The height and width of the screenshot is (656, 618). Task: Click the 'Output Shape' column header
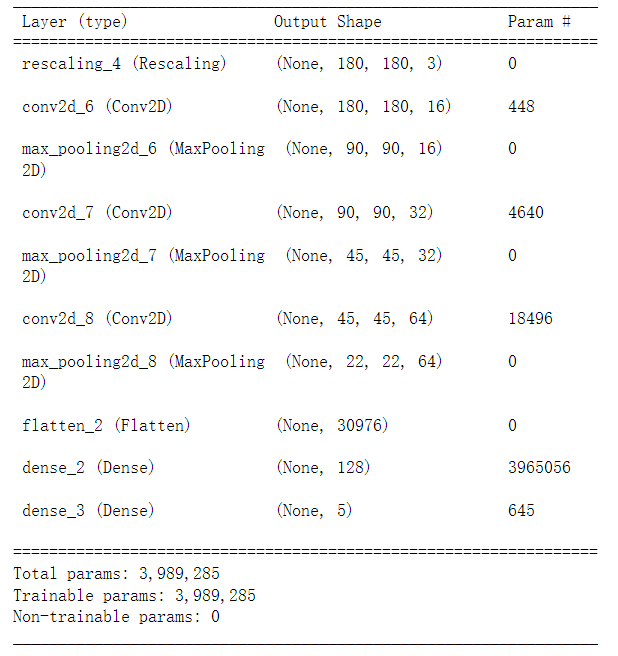(328, 21)
